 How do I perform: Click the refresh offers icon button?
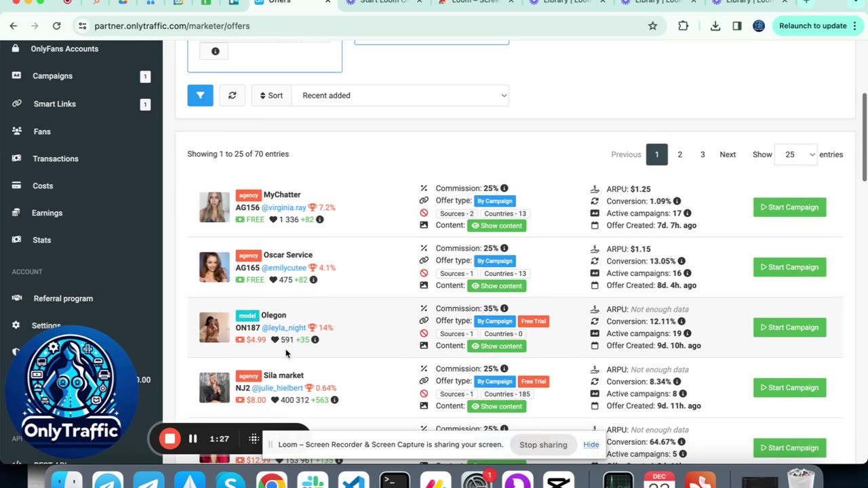pos(232,96)
